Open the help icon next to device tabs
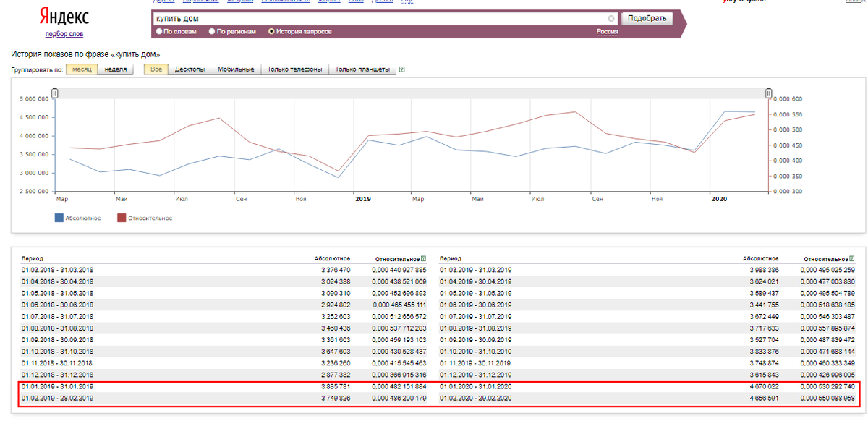 401,69
